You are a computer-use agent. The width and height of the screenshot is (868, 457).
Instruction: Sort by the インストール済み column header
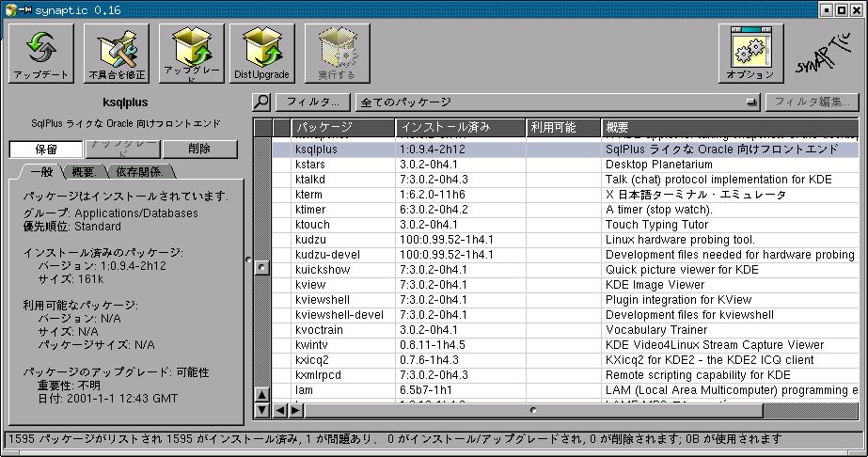(461, 127)
